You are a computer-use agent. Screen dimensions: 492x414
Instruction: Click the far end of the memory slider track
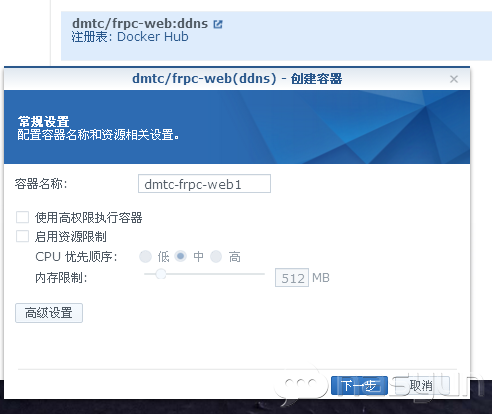pyautogui.click(x=263, y=274)
